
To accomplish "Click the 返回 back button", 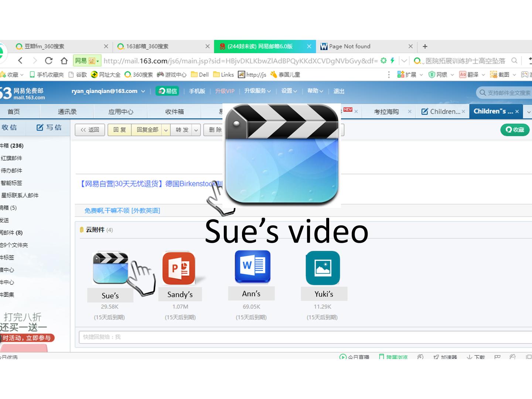I will tap(90, 130).
